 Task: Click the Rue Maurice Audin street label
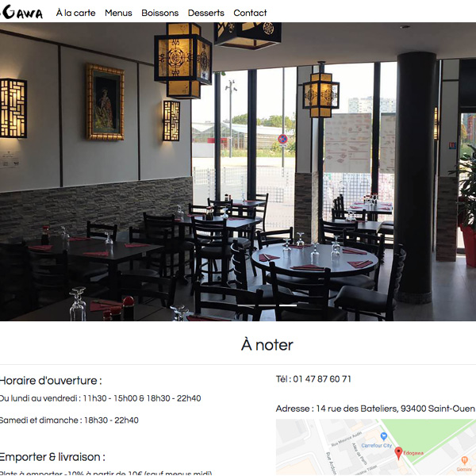[x=346, y=440]
